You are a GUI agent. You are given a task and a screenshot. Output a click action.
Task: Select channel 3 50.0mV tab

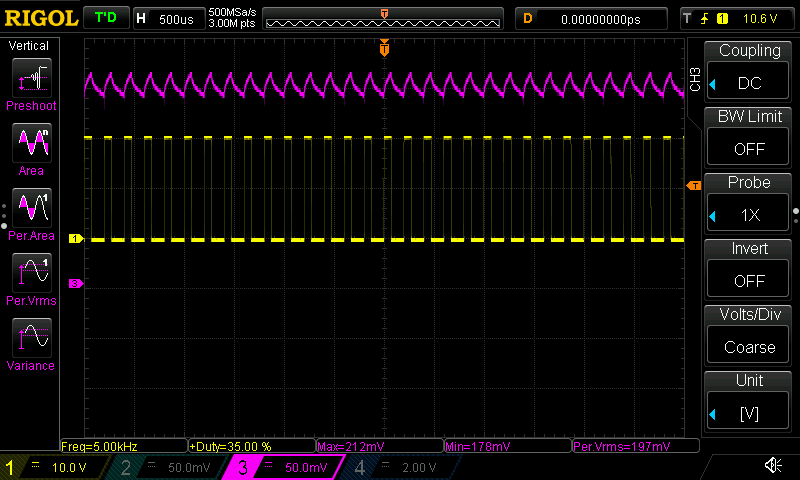[284, 467]
